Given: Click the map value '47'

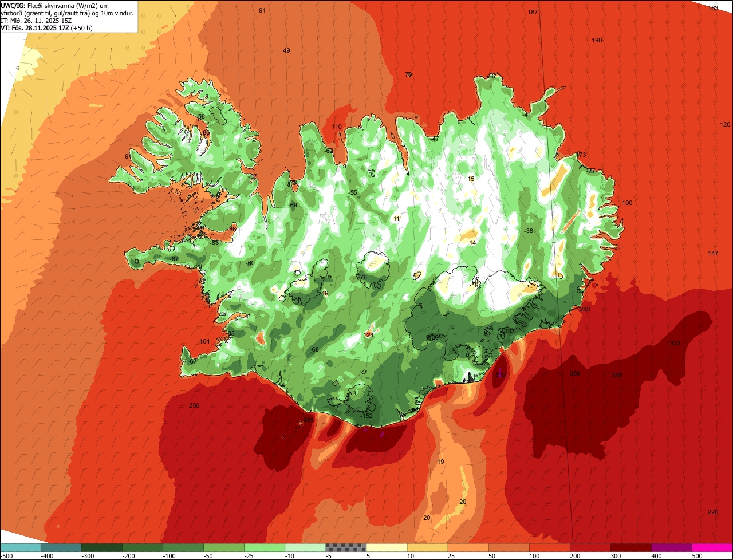Looking at the screenshot, I should [435, 139].
